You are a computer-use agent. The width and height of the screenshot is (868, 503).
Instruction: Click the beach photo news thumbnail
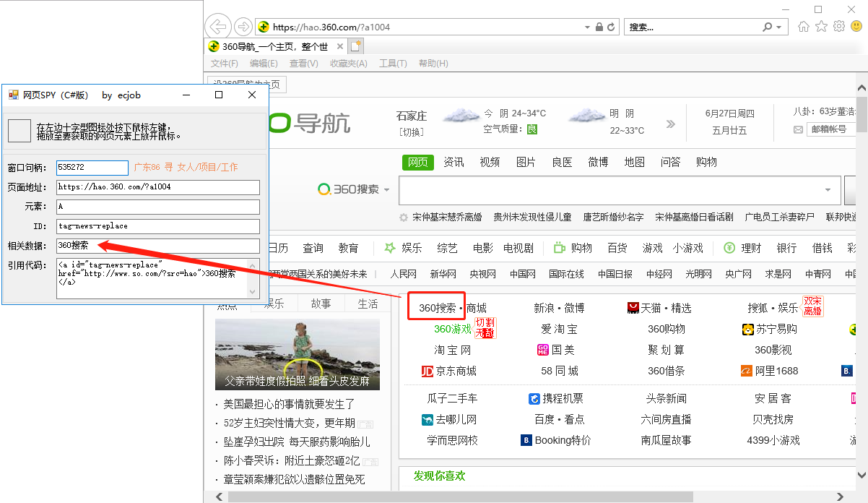click(298, 355)
